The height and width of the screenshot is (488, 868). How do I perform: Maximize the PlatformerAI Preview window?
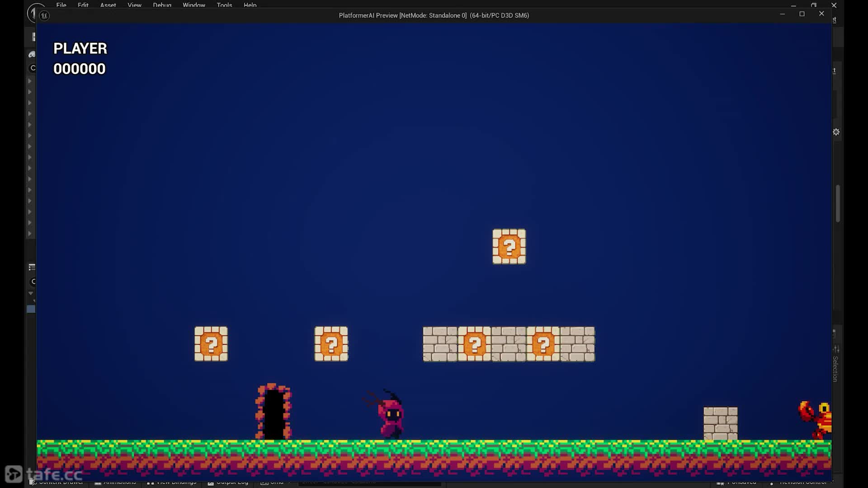click(802, 14)
